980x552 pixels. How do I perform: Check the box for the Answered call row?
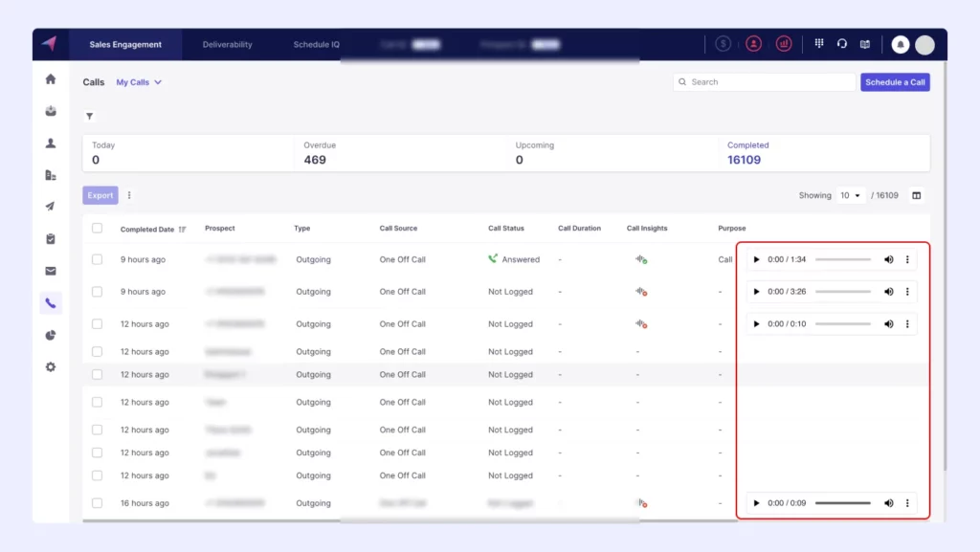click(97, 259)
